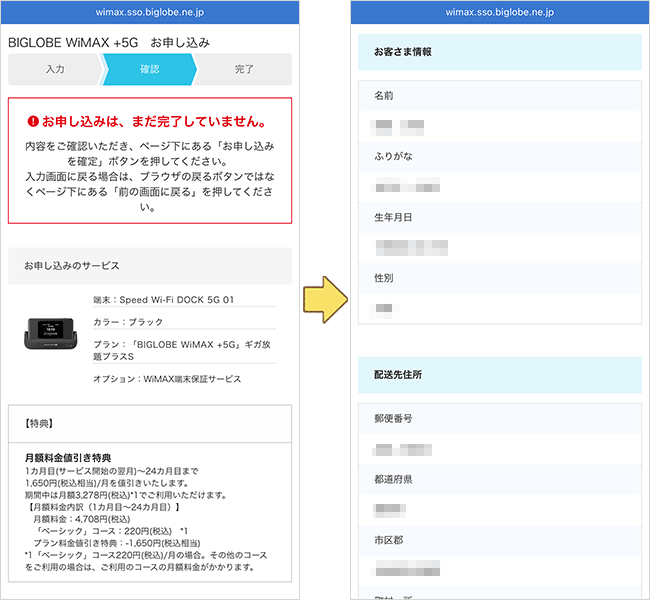Click the 名前 field label
The width and height of the screenshot is (650, 600).
point(383,96)
